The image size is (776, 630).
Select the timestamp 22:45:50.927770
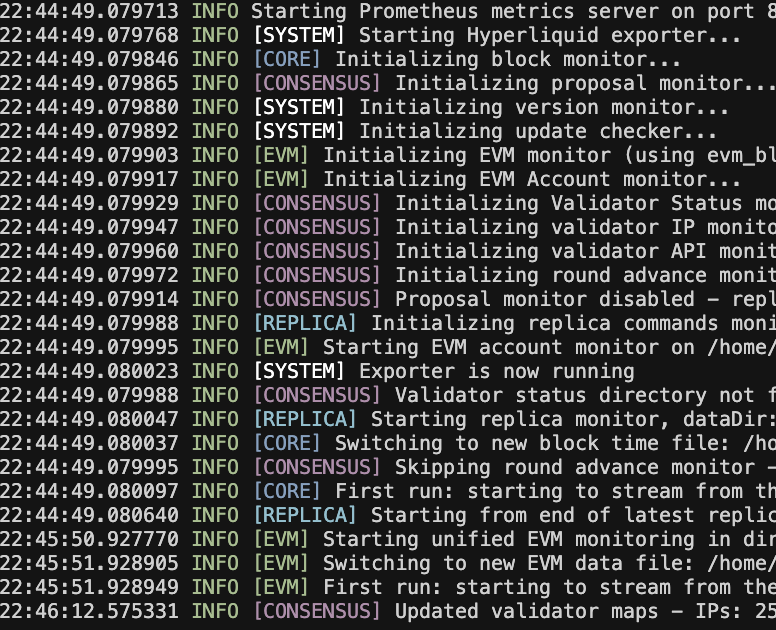point(89,539)
